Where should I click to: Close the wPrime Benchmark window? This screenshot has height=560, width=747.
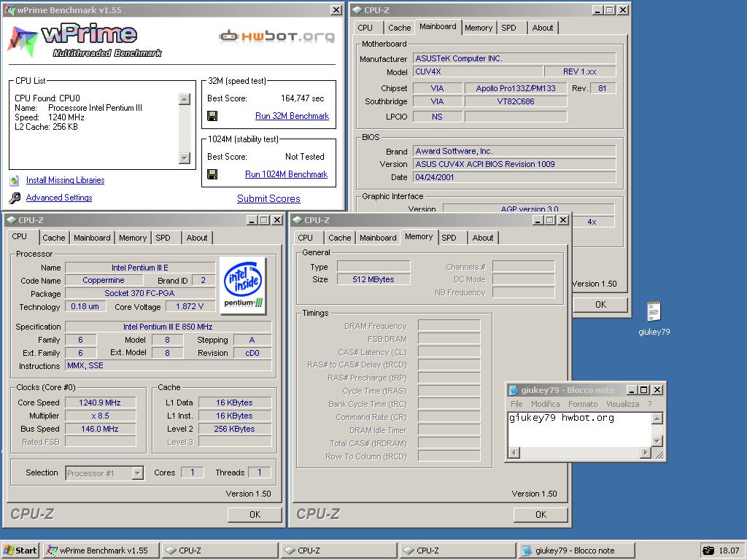point(336,10)
